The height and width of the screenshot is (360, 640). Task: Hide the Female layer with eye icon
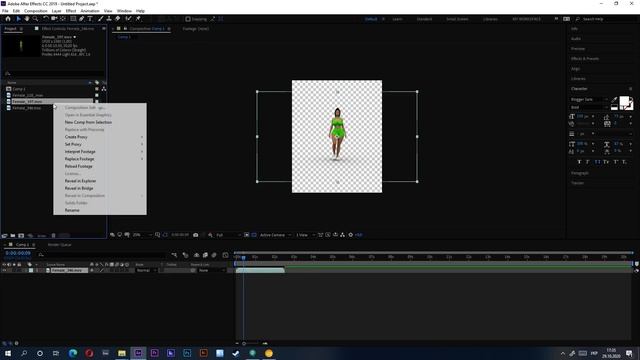[4, 270]
